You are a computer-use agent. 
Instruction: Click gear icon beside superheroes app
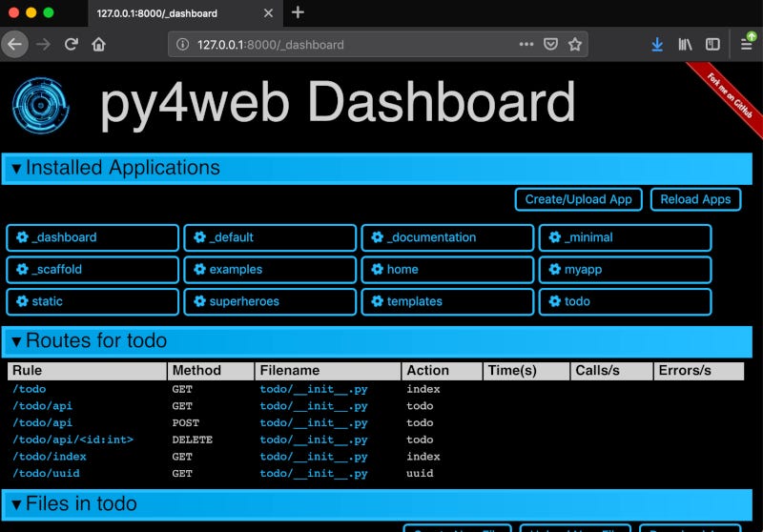tap(199, 301)
